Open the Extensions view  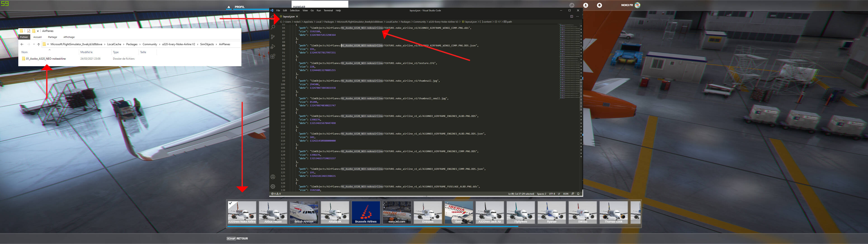[x=273, y=56]
